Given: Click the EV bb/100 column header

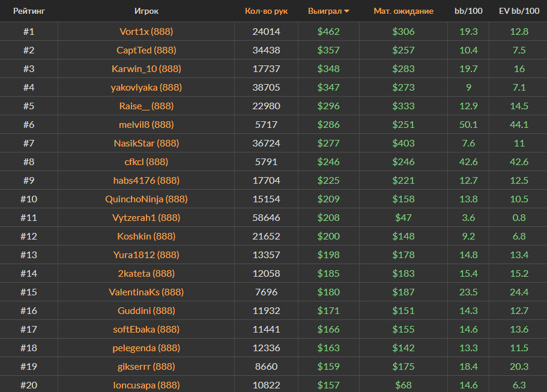Looking at the screenshot, I should 519,11.
